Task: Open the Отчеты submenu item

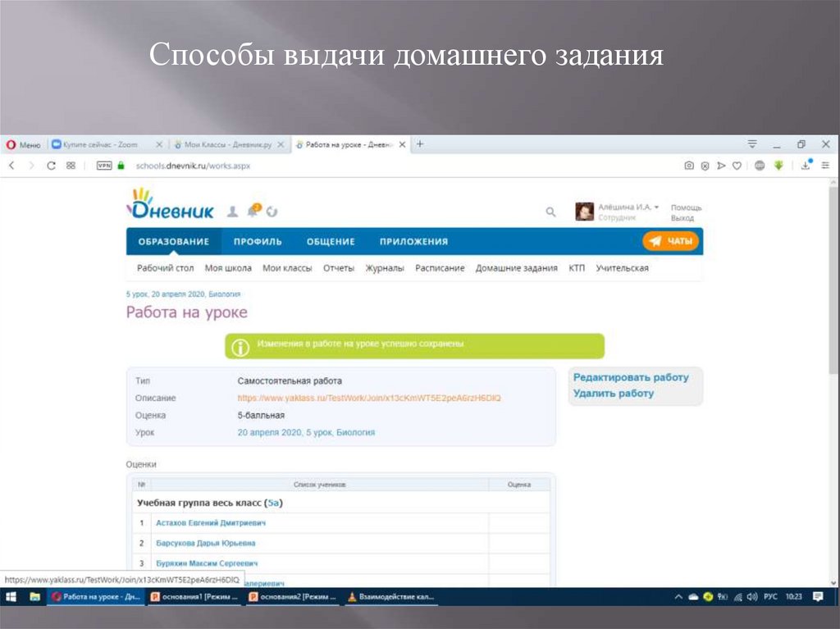Action: click(x=339, y=268)
